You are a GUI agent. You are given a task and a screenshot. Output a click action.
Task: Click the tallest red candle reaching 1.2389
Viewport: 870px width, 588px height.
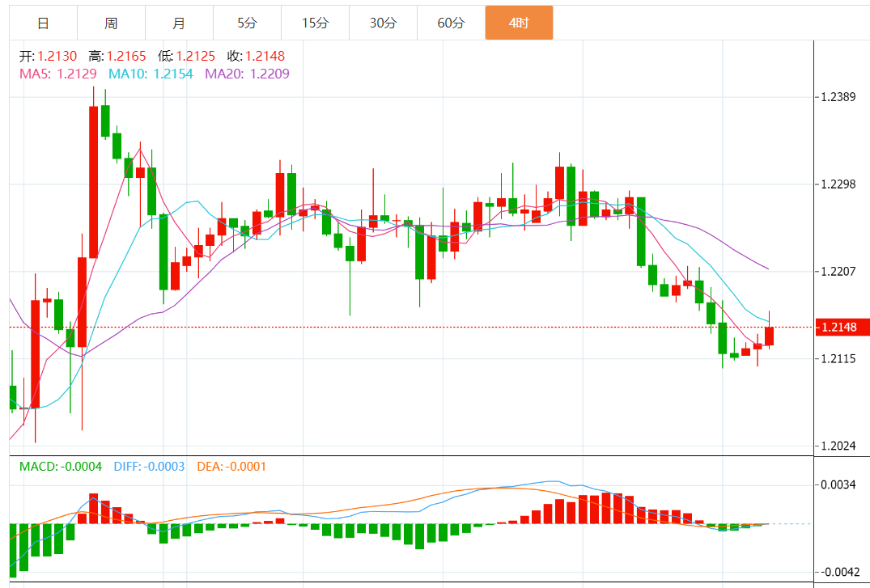tap(94, 182)
